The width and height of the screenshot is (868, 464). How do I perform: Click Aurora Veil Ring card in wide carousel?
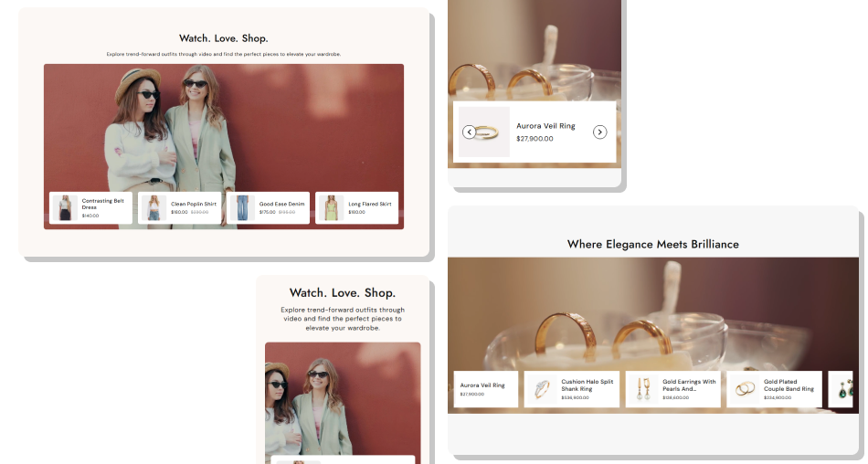pos(485,389)
